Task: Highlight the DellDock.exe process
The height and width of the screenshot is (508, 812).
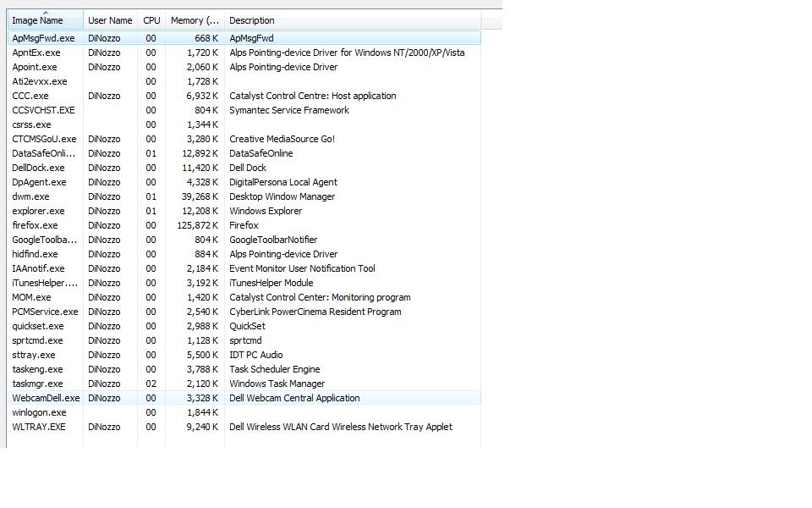Action: click(x=39, y=168)
